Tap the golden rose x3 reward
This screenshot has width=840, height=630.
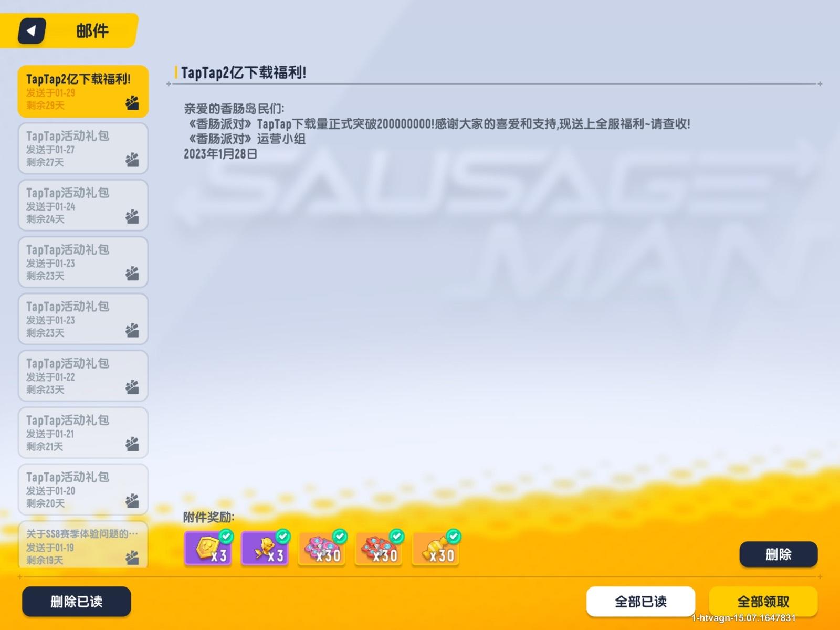pyautogui.click(x=265, y=548)
